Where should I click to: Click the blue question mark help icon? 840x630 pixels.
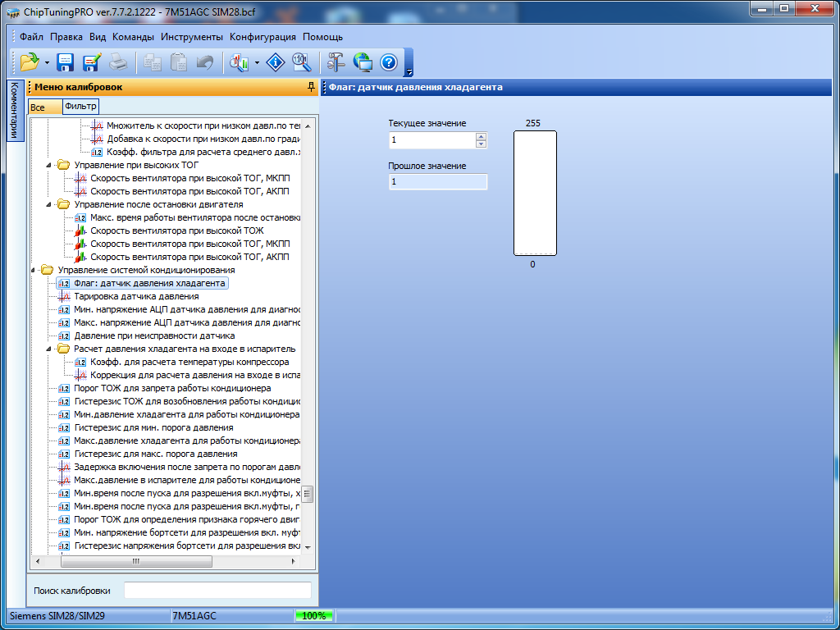click(x=388, y=62)
